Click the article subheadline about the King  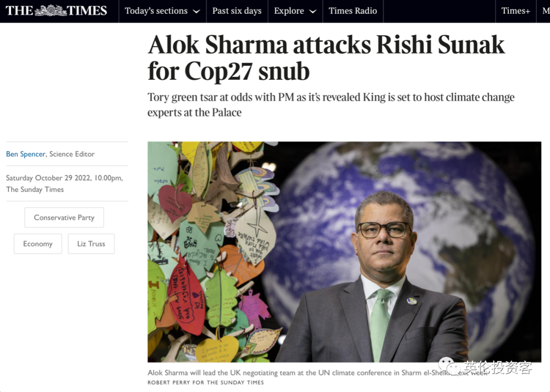click(331, 104)
